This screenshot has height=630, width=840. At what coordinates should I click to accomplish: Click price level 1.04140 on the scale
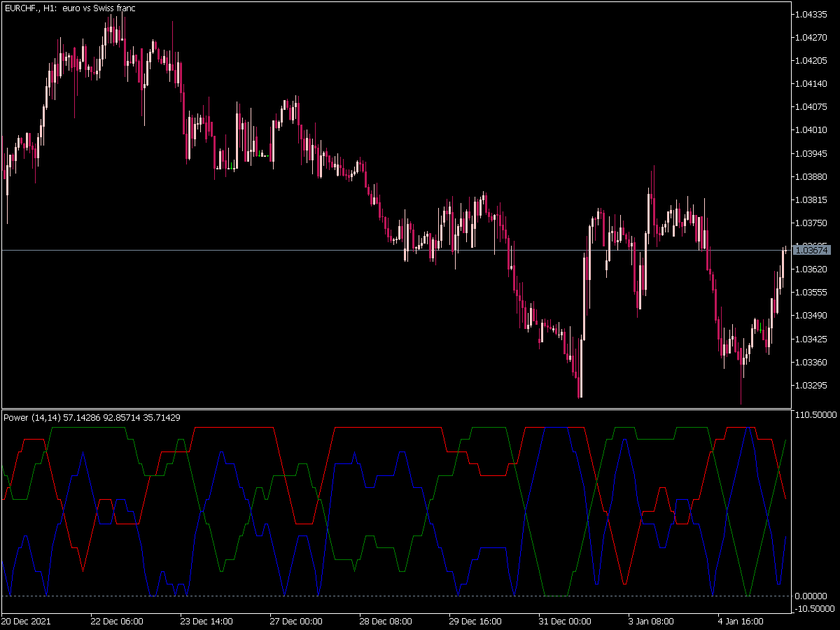pos(813,83)
